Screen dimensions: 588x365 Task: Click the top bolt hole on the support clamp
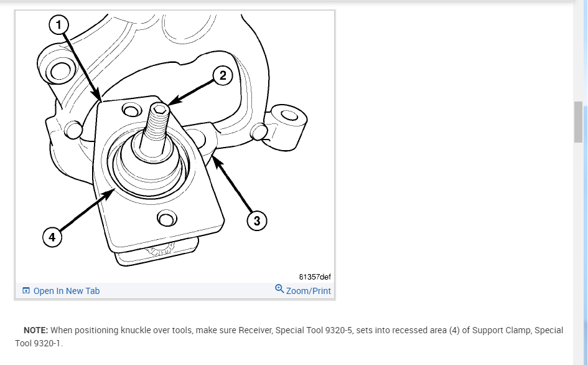coord(131,110)
